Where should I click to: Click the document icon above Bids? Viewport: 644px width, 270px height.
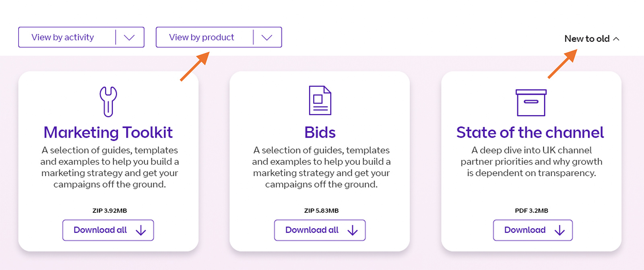(320, 100)
